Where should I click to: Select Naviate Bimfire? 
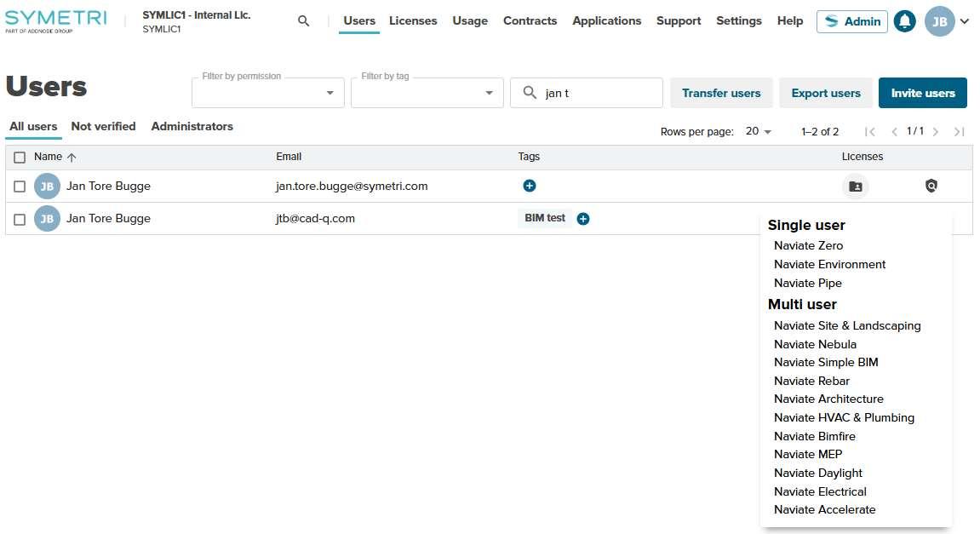coord(814,436)
